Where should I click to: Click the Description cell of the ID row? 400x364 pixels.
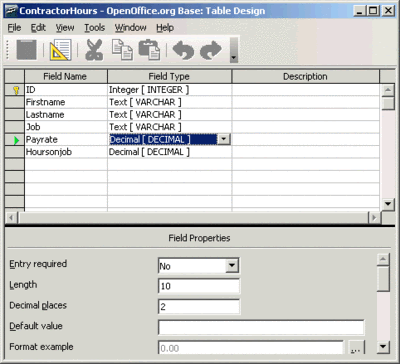pos(306,90)
